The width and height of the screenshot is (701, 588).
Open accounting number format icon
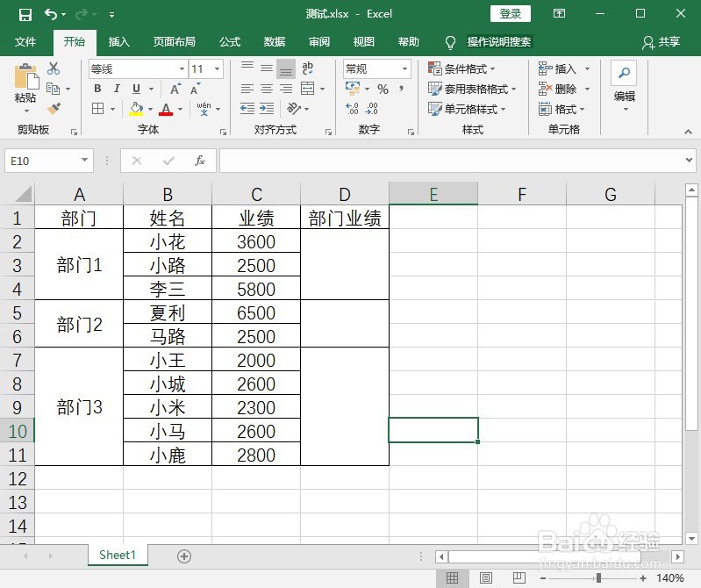point(353,89)
